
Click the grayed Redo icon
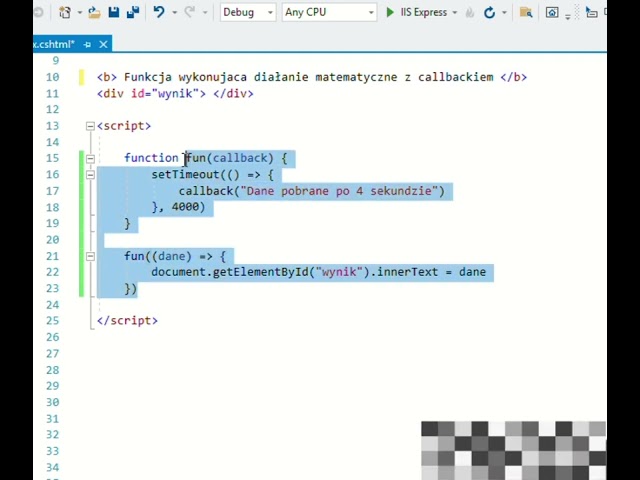[189, 12]
